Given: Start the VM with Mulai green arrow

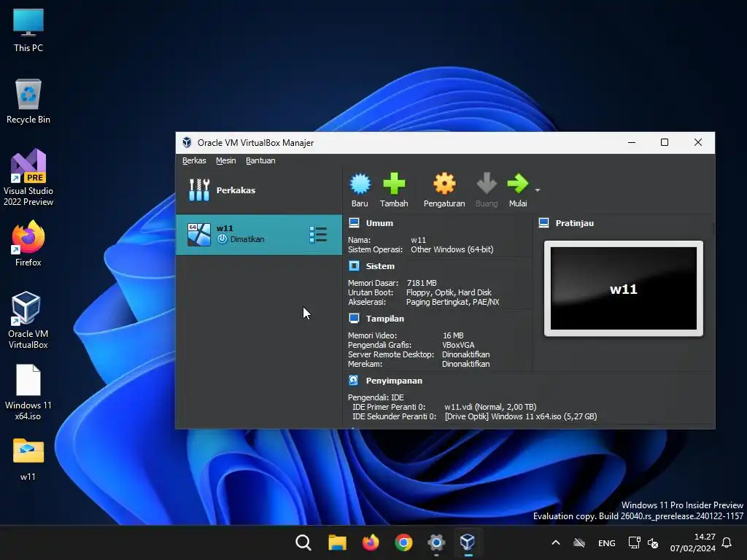Looking at the screenshot, I should point(517,184).
